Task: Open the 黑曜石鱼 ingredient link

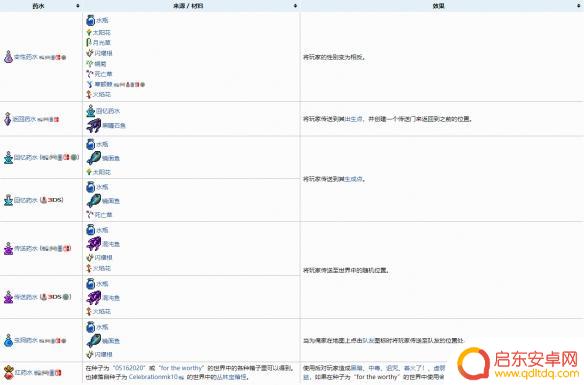Action: pos(114,126)
